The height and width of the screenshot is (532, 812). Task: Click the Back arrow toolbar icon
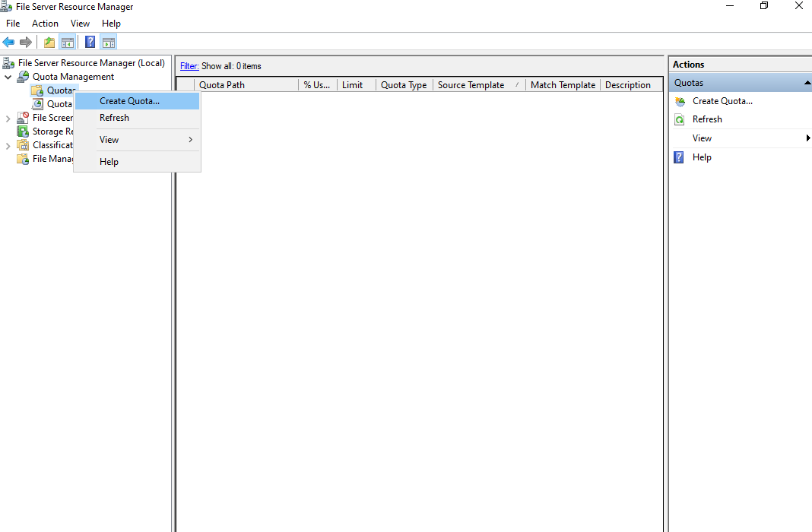click(8, 42)
